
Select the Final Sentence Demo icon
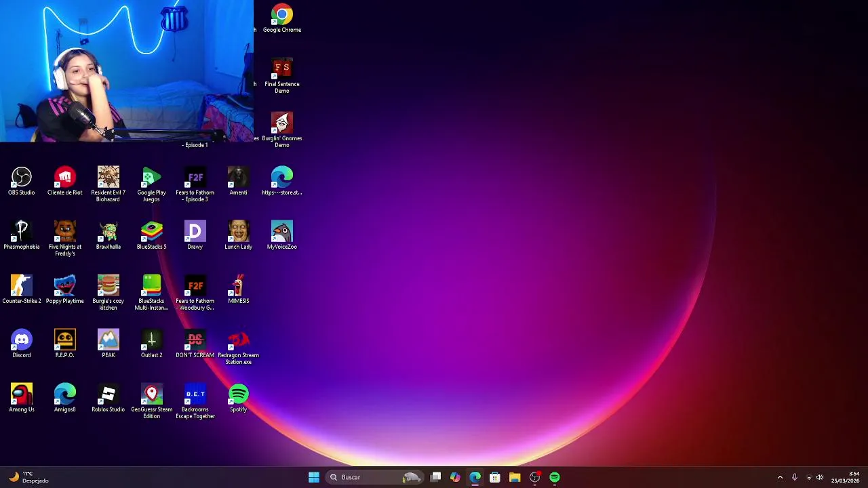282,76
